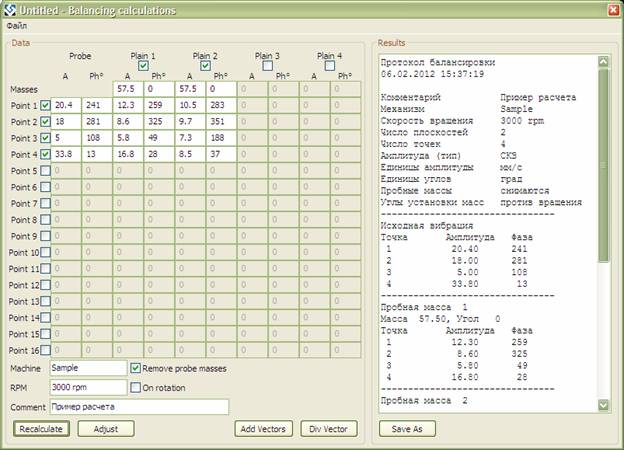Image resolution: width=624 pixels, height=450 pixels.
Task: Click the Div Vector button
Action: point(329,429)
